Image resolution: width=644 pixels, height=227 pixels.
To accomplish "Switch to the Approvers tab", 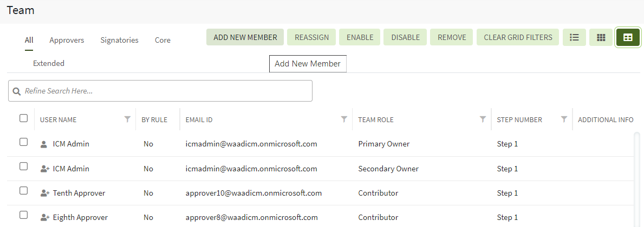I will point(67,40).
